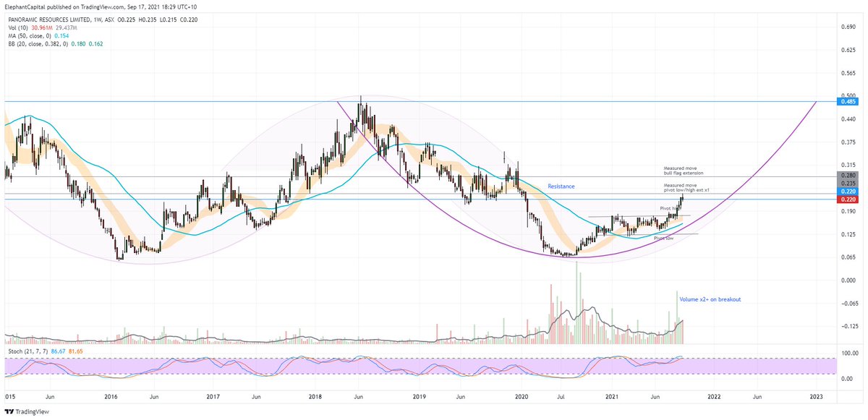This screenshot has width=868, height=420.
Task: Select the PANORAMIC RESOURCES LIMITED symbol title
Action: (50, 21)
